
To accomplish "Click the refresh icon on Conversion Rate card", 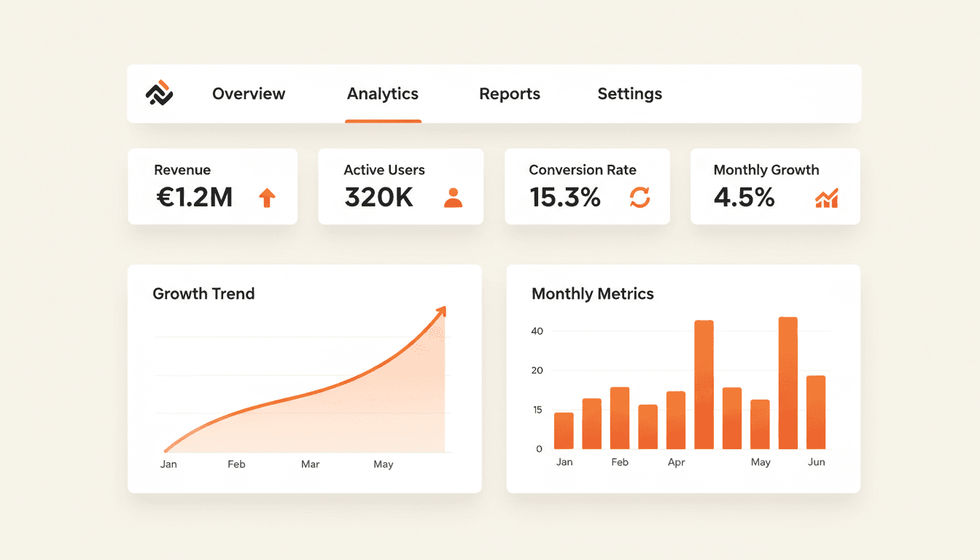I will coord(639,198).
